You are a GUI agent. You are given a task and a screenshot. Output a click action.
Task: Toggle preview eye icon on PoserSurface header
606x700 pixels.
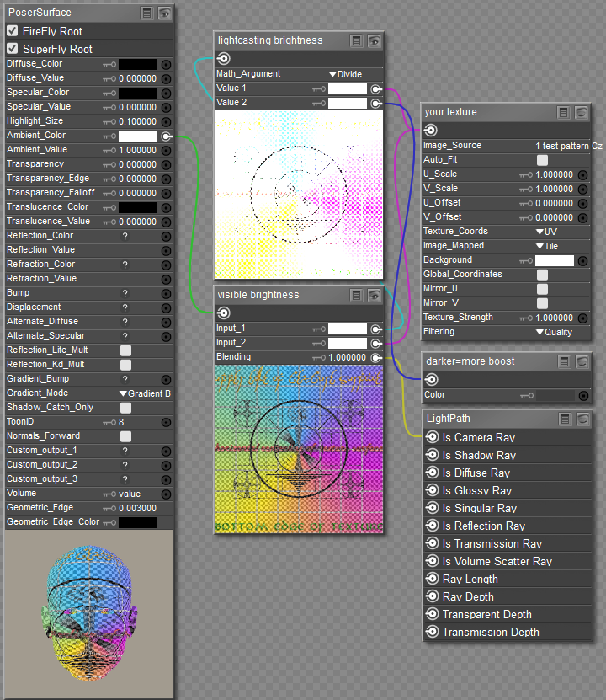(x=164, y=13)
